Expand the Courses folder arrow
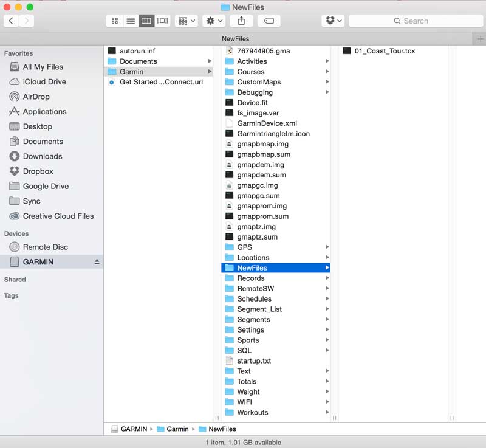Image resolution: width=486 pixels, height=448 pixels. tap(327, 71)
